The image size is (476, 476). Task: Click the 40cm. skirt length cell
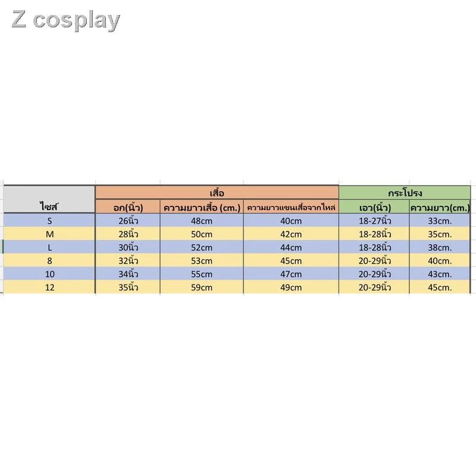click(x=440, y=261)
